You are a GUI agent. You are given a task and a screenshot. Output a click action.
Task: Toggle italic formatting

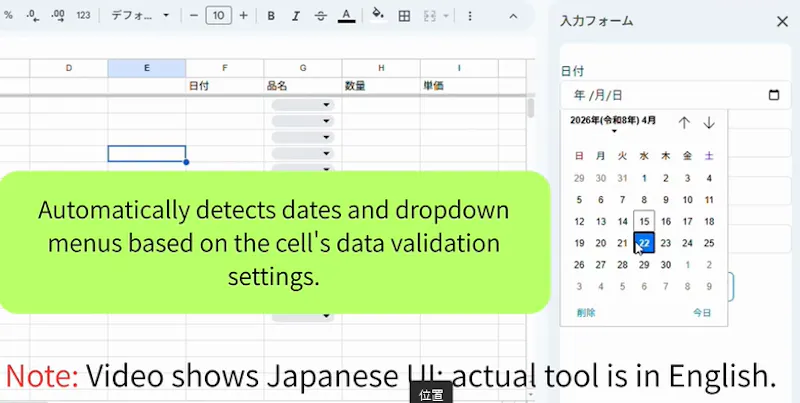(x=295, y=16)
